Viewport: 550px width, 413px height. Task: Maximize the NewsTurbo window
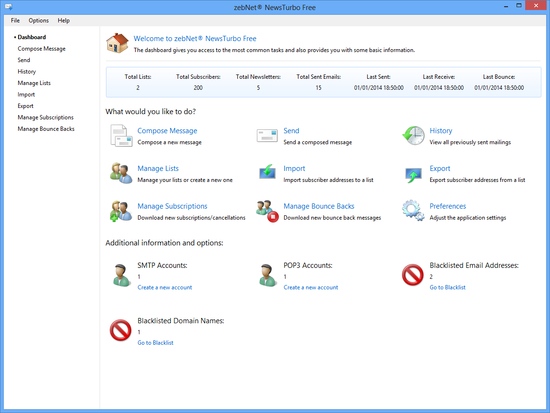point(519,6)
